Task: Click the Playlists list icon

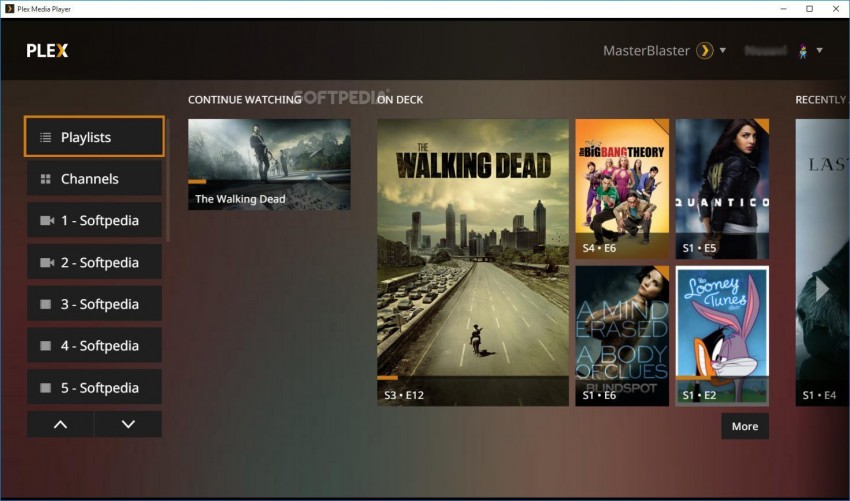Action: click(x=46, y=137)
